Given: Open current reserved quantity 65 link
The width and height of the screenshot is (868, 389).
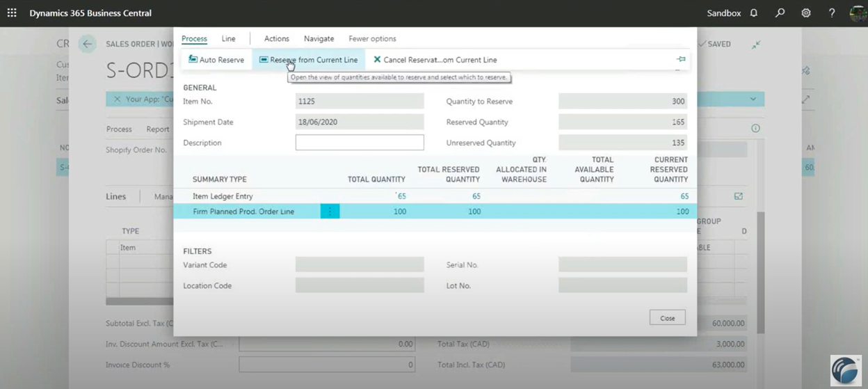Looking at the screenshot, I should [x=684, y=196].
